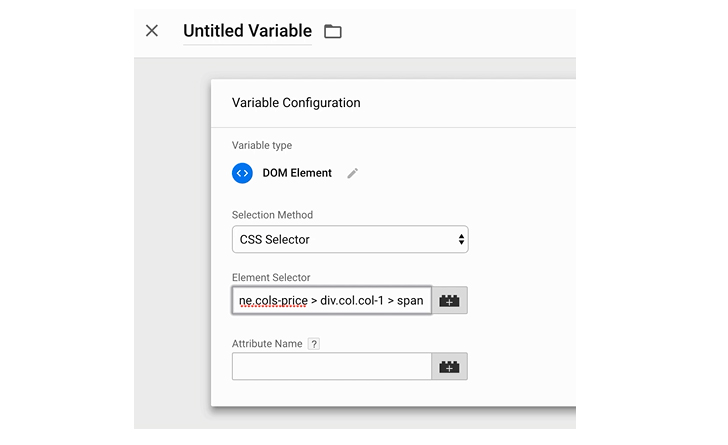The width and height of the screenshot is (728, 445).
Task: Click gray background outside configuration card
Action: (172, 242)
